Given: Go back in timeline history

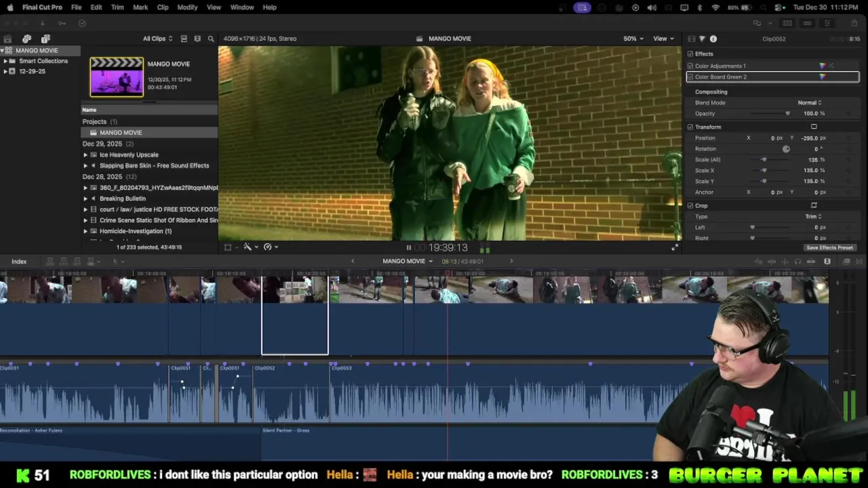Looking at the screenshot, I should pos(352,261).
